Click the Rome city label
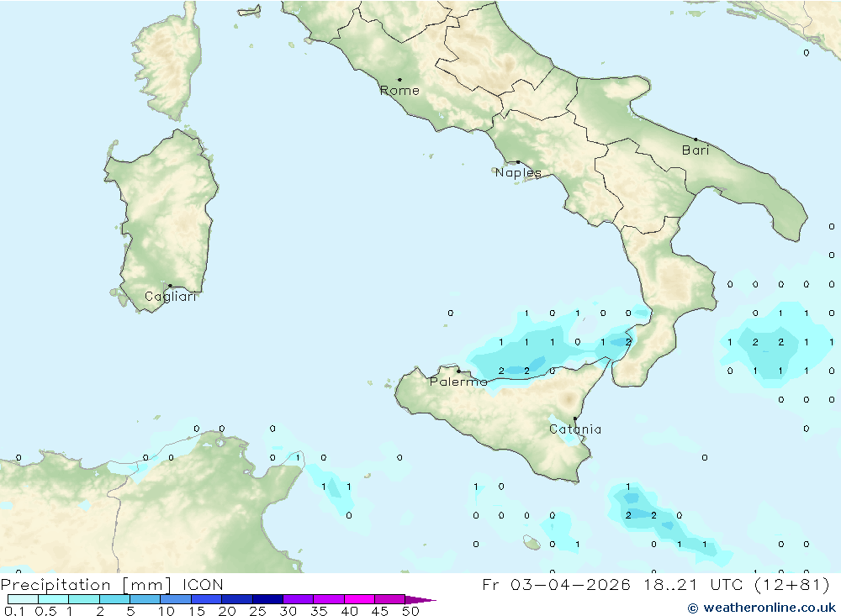The width and height of the screenshot is (841, 616). coord(399,91)
